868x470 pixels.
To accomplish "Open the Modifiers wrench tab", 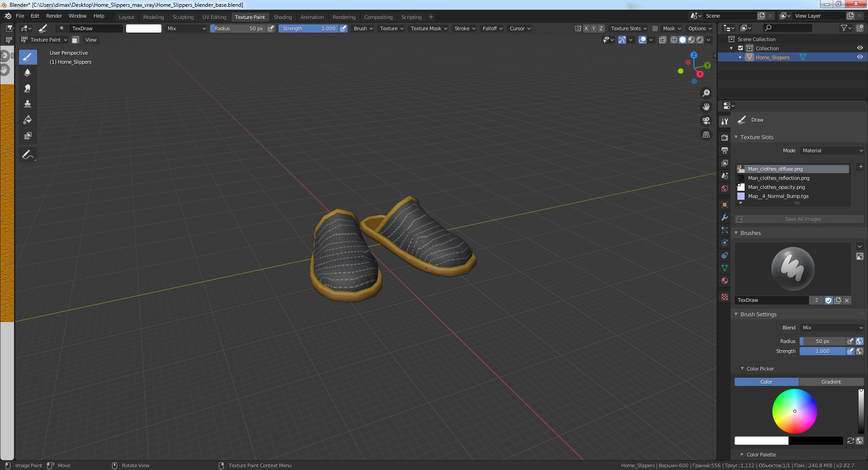I will click(725, 217).
